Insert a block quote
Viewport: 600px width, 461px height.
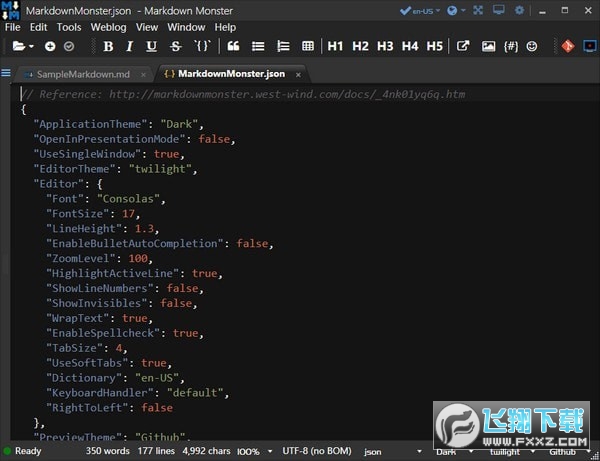(x=233, y=46)
